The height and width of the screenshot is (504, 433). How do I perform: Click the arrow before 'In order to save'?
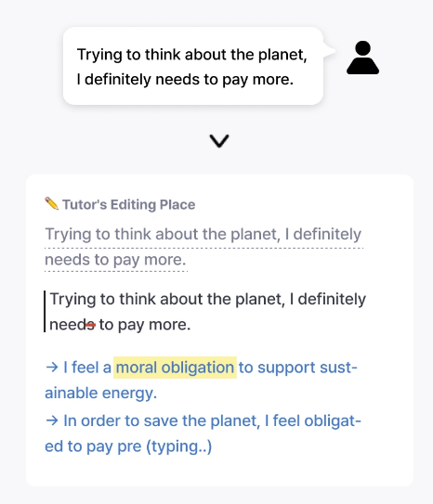[x=52, y=420]
